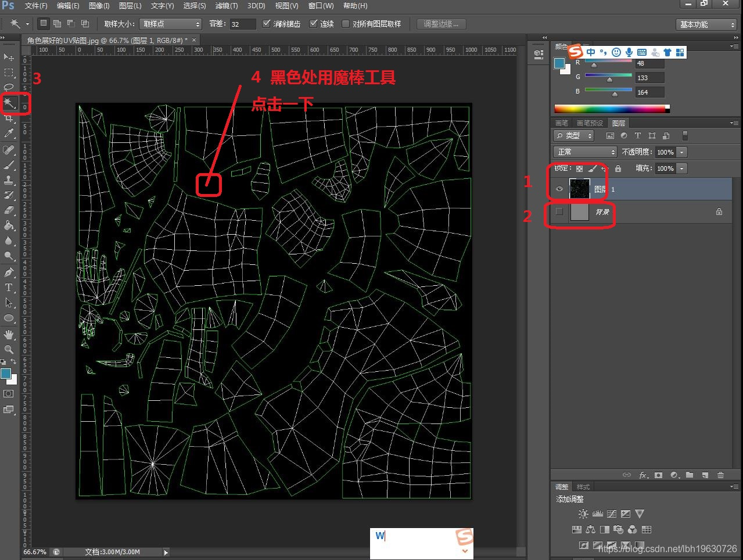Click the foreground color swatch in the toolbox
Viewport: 743px width, 560px height.
click(x=6, y=374)
